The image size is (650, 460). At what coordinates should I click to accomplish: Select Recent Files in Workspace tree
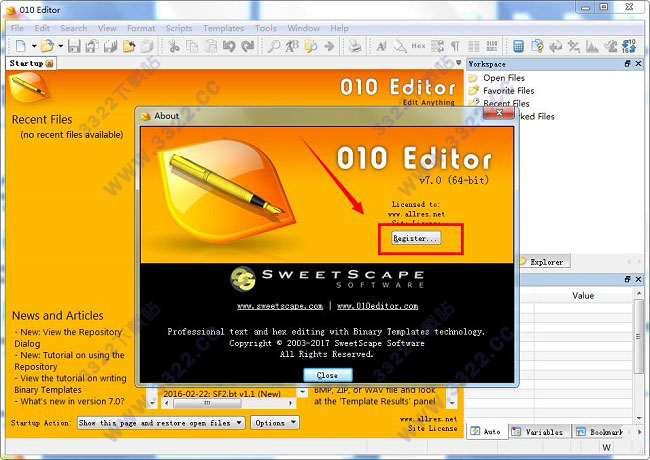[x=506, y=103]
